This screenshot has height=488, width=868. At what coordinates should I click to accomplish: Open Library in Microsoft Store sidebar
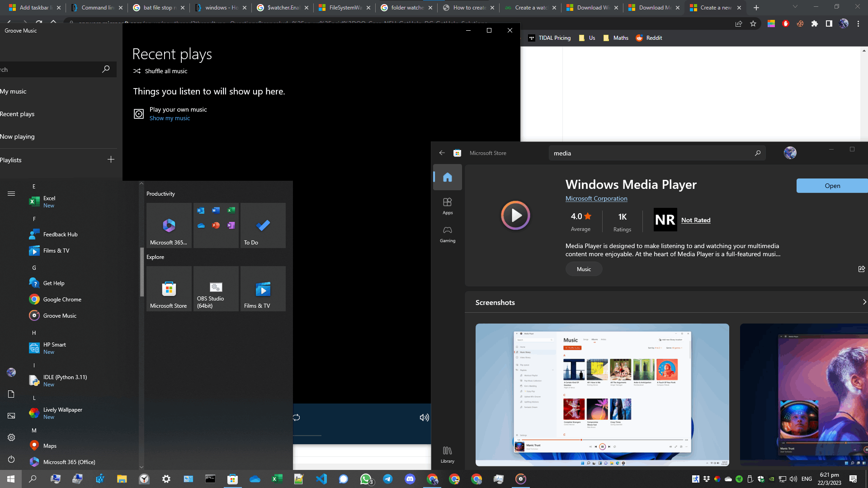pyautogui.click(x=447, y=454)
